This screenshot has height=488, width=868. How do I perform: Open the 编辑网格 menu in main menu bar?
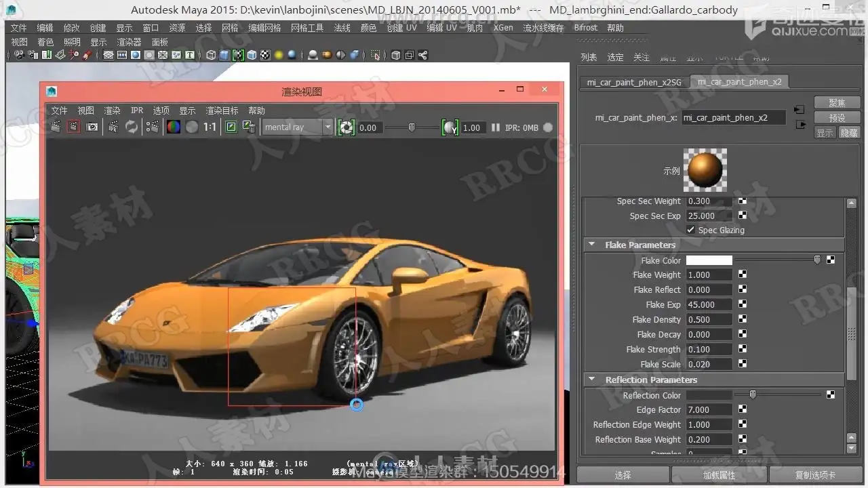click(264, 28)
